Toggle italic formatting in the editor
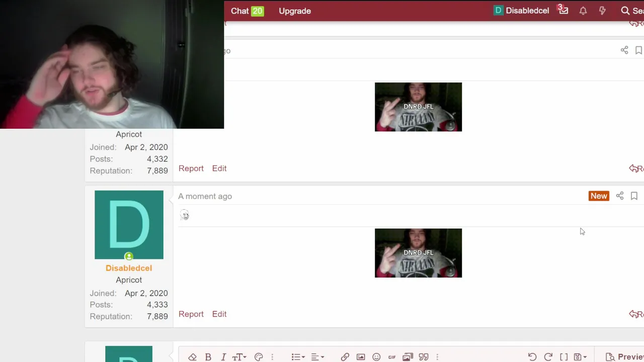 click(x=223, y=357)
